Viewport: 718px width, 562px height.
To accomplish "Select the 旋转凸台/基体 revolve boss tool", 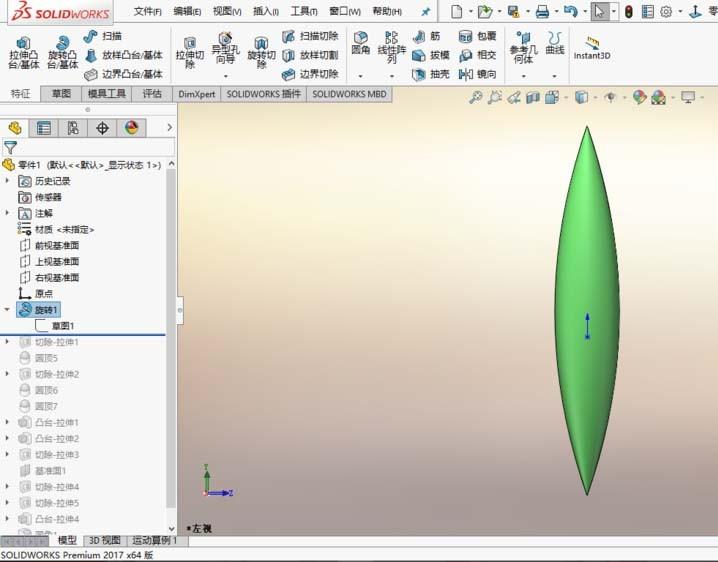I will coord(63,53).
